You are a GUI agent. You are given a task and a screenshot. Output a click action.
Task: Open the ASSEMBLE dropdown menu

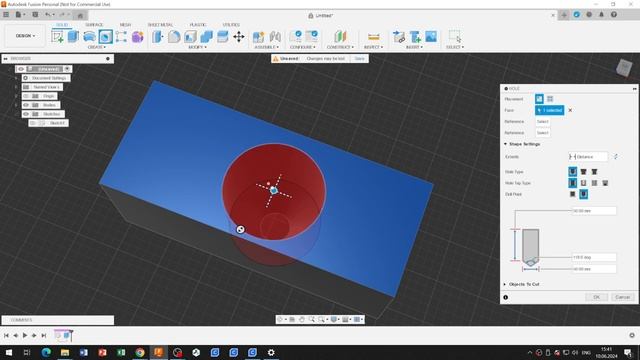click(267, 47)
